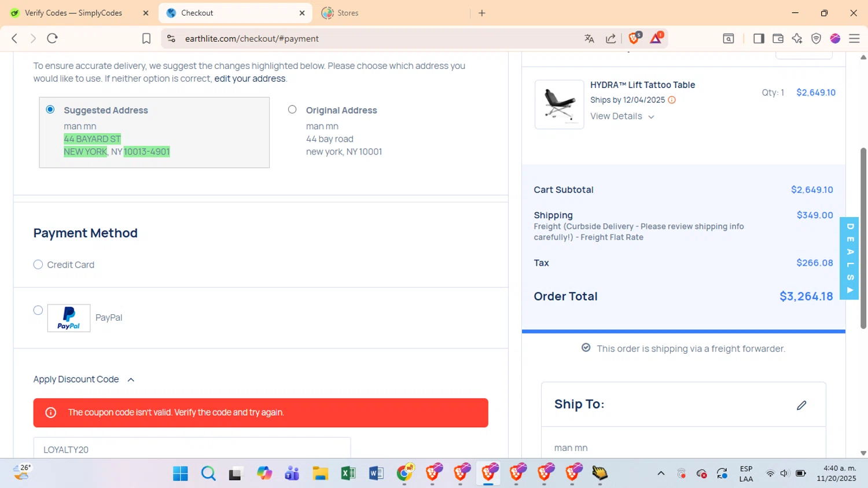Click the ship date info icon
The width and height of the screenshot is (868, 488).
672,100
